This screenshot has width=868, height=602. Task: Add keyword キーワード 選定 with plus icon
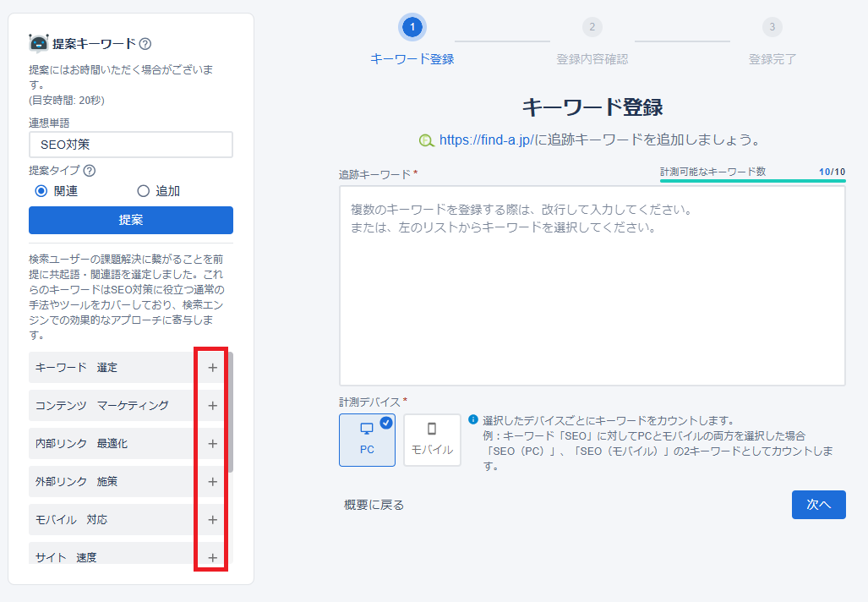click(x=213, y=368)
